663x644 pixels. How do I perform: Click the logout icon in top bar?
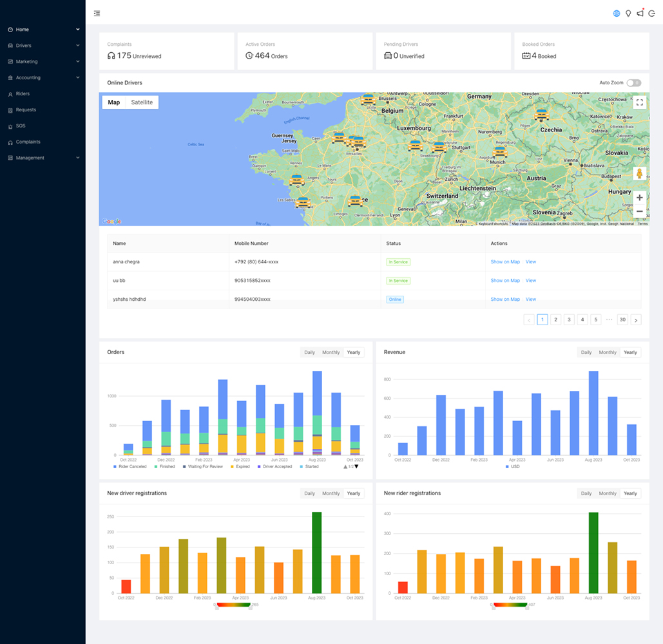click(x=651, y=14)
